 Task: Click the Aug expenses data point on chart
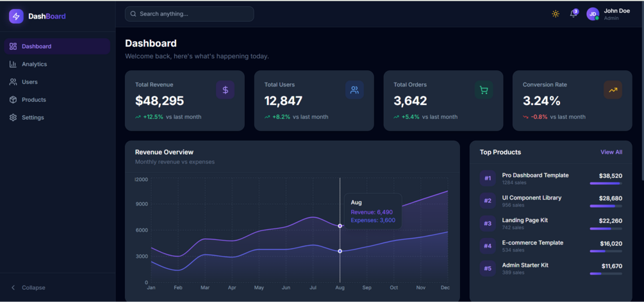tap(340, 251)
